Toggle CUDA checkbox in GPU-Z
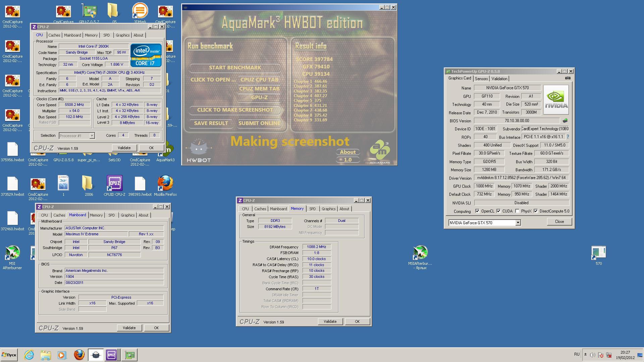Viewport: 644px width, 362px height. click(498, 211)
